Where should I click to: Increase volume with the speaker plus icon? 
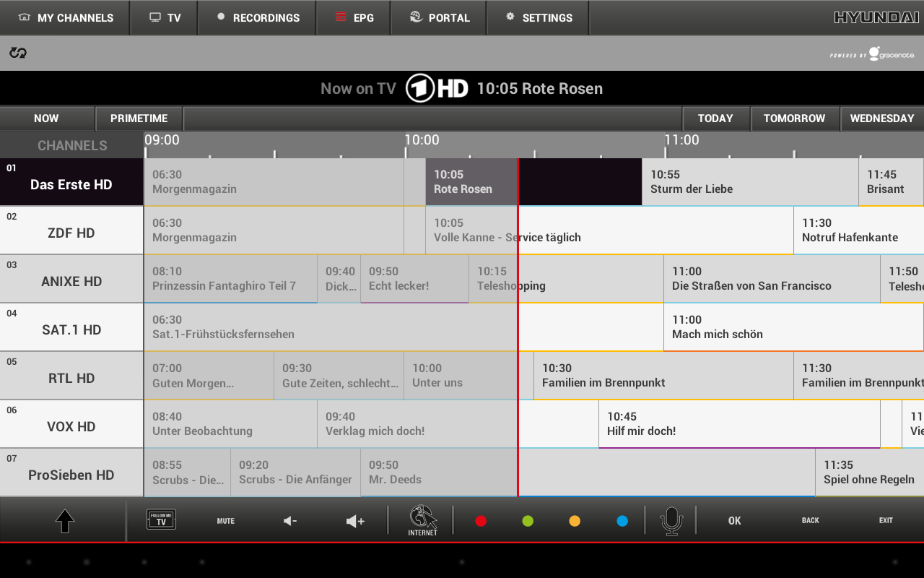[x=355, y=521]
